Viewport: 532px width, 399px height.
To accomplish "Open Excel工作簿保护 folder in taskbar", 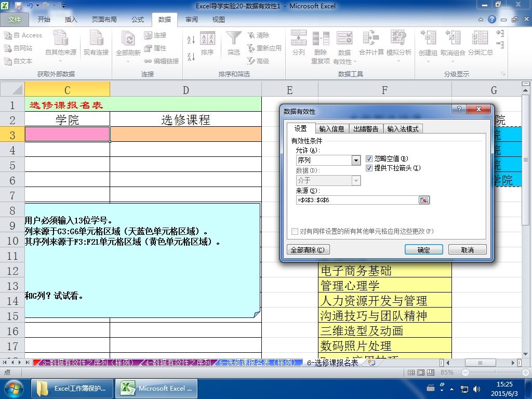I will click(x=72, y=389).
